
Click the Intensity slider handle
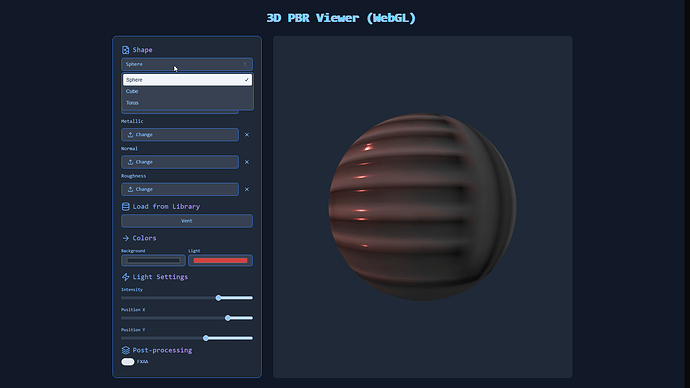[218, 298]
